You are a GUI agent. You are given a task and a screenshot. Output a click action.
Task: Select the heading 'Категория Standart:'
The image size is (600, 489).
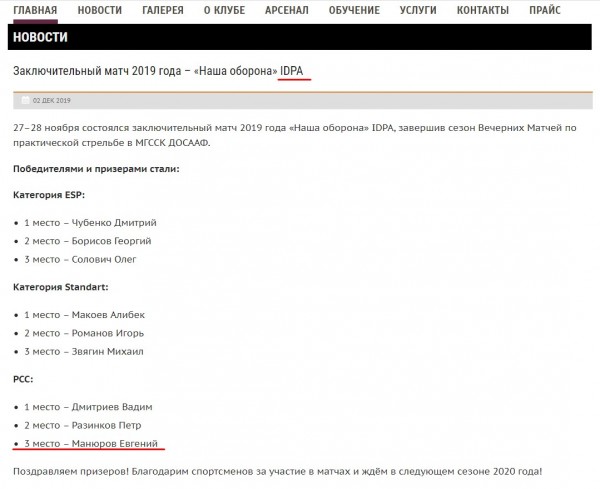click(60, 287)
